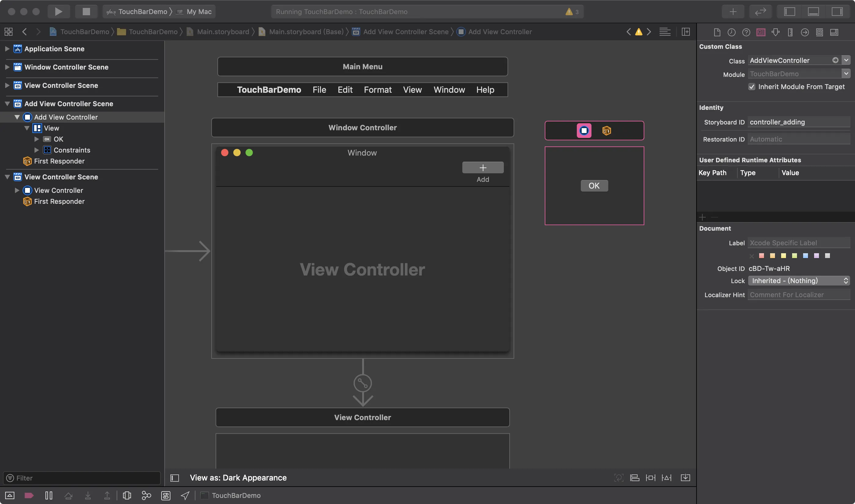Click the Storyboard ID text field
Viewport: 855px width, 504px height.
click(798, 122)
